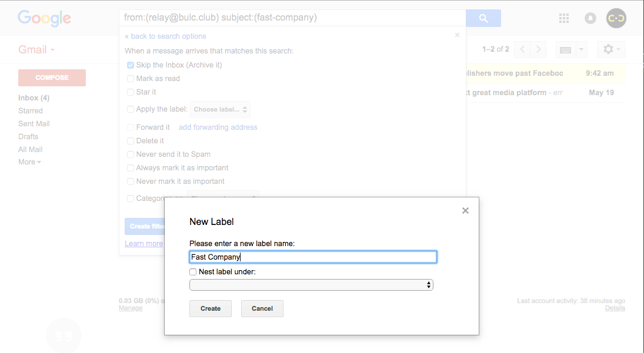Open input tools dropdown arrow
644x353 pixels.
581,49
